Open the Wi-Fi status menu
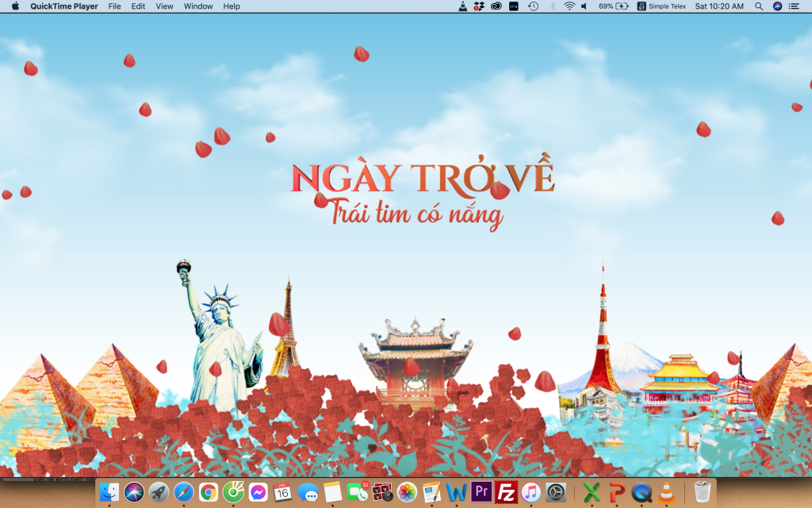The image size is (812, 508). point(569,6)
